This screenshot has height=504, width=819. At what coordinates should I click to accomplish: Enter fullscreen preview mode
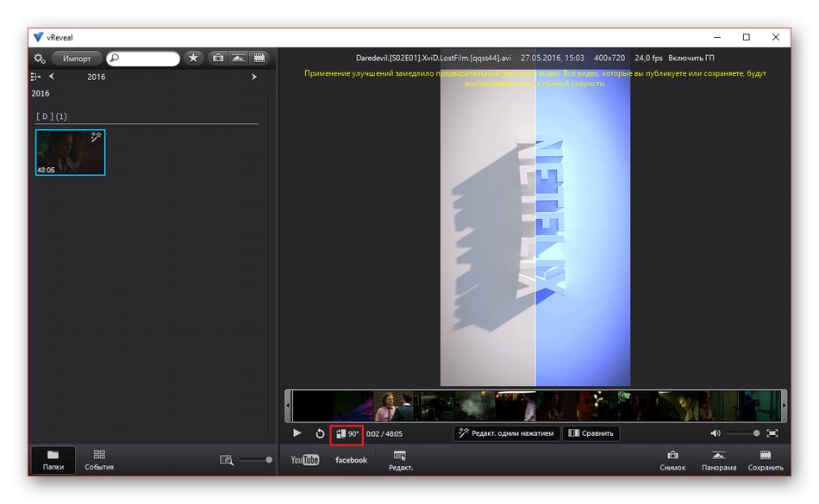click(x=772, y=433)
